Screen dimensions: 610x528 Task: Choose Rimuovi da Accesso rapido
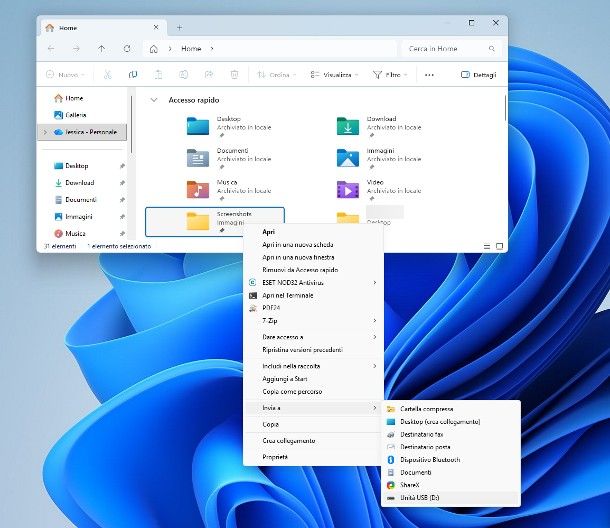tap(313, 270)
